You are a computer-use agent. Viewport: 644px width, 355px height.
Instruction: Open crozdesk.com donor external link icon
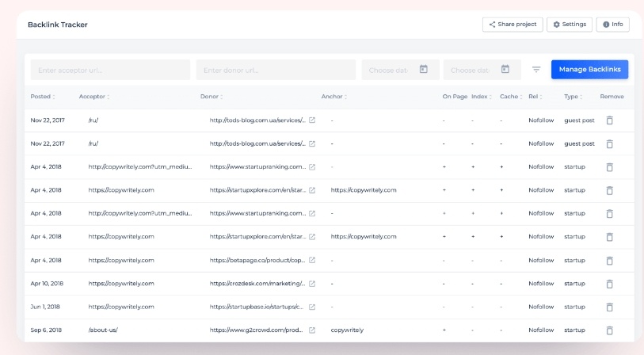point(312,284)
